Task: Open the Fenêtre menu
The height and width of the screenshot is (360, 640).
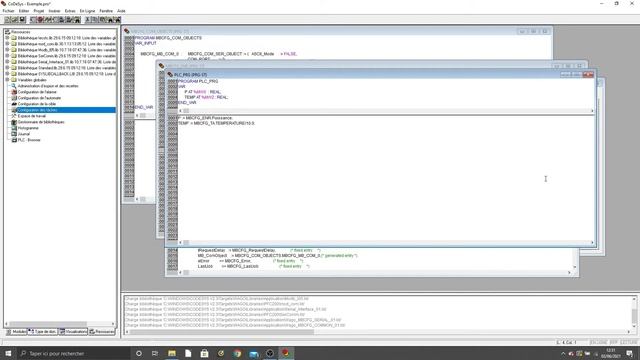Action: (106, 11)
